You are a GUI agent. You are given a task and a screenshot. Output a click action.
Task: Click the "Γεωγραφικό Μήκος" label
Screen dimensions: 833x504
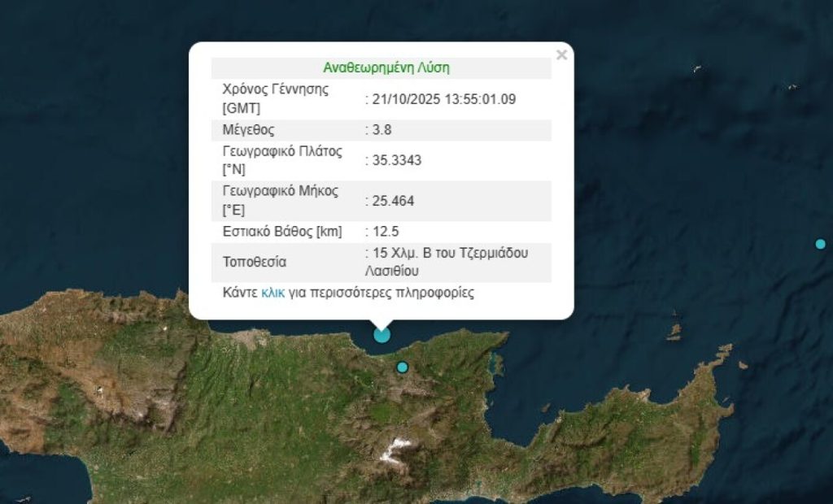point(279,191)
